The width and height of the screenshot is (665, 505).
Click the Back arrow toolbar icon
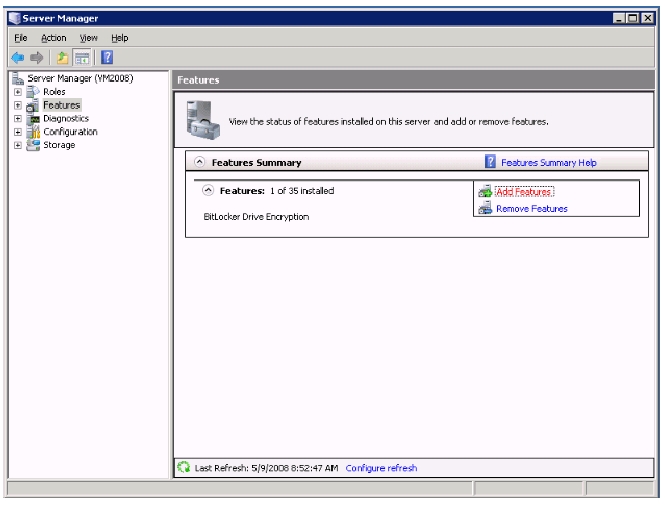(18, 57)
